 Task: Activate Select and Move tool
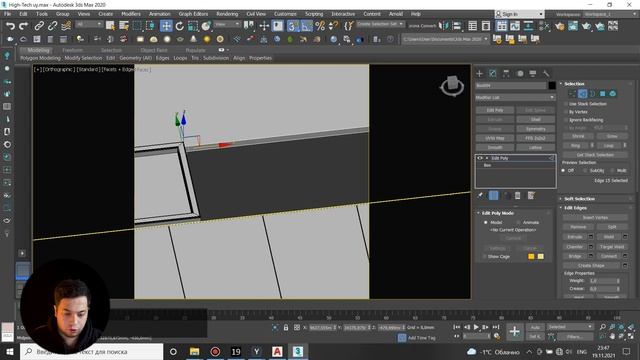166,26
